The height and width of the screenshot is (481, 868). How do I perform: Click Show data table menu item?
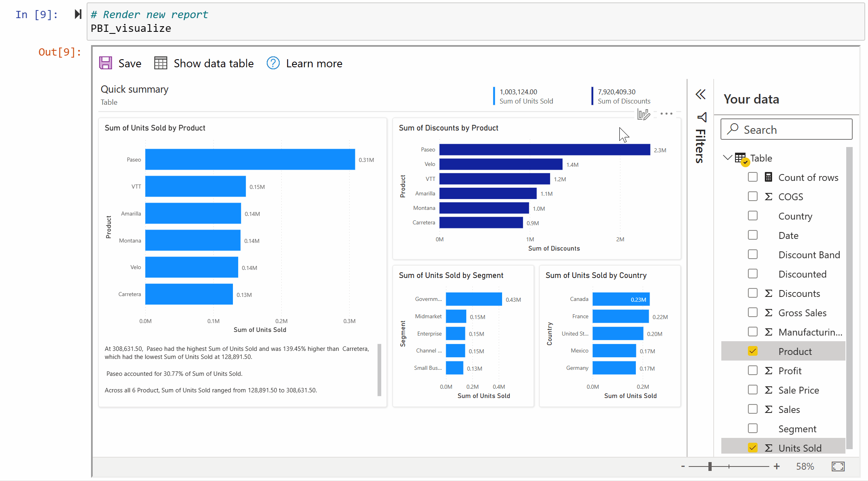[x=203, y=63]
